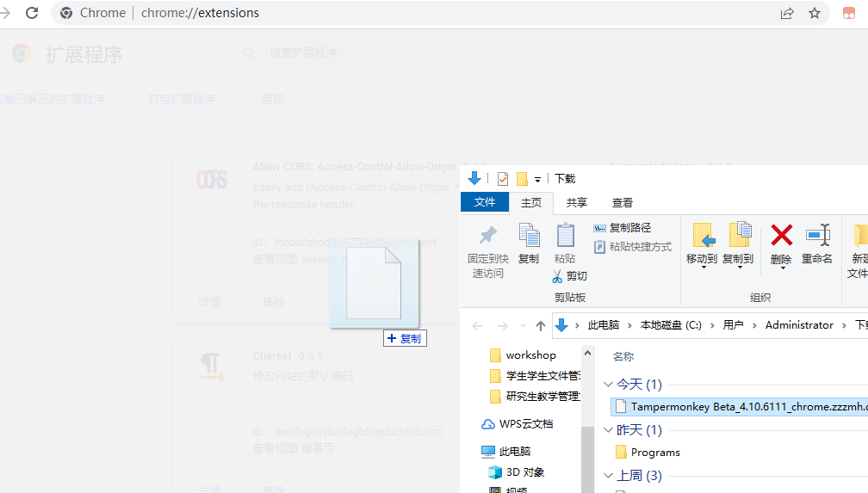Reload the page with Chrome refresh icon
Screen dimensions: 868x493
click(32, 13)
